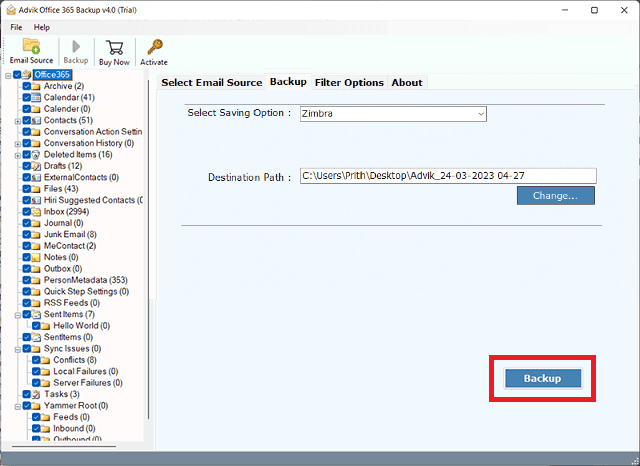Click the SentItems (0) folder icon
This screenshot has width=640, height=466.
point(36,337)
